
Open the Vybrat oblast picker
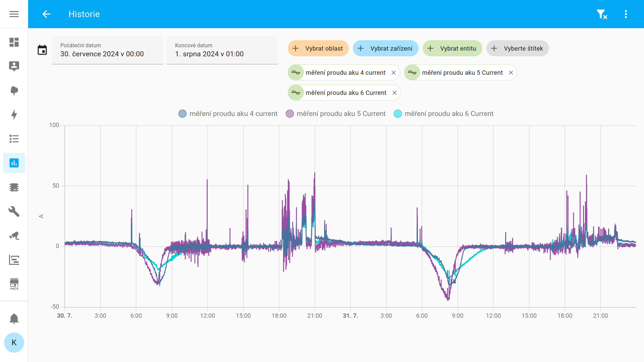tap(318, 49)
